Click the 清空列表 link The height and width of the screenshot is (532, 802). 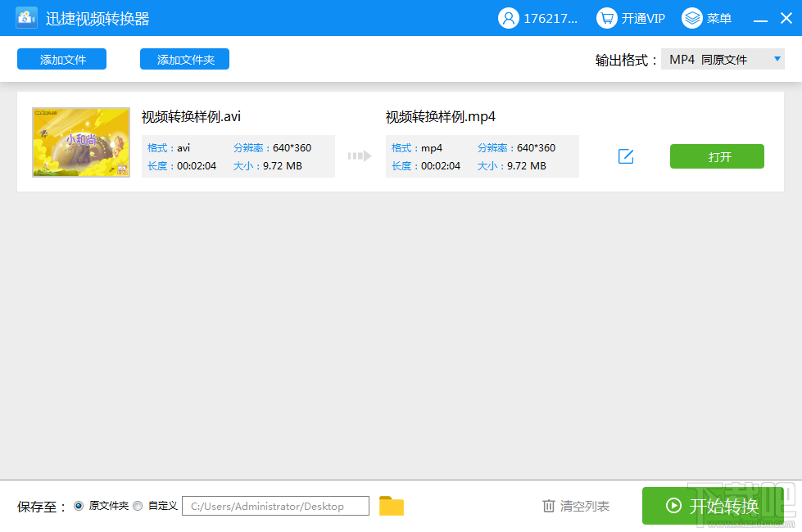click(x=585, y=506)
